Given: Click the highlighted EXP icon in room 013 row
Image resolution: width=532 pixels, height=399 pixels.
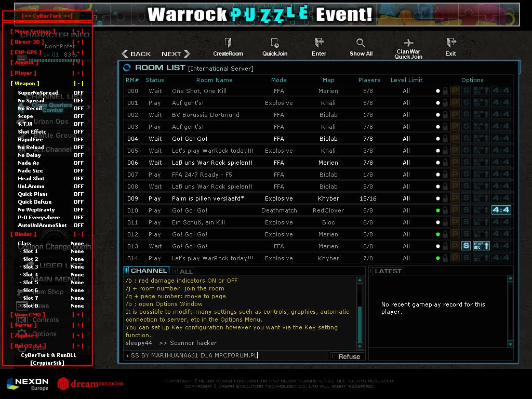Looking at the screenshot, I should [481, 246].
